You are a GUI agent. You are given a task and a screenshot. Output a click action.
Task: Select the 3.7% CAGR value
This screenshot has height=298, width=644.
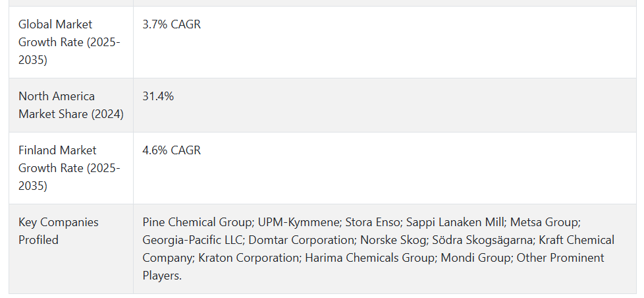coord(171,24)
